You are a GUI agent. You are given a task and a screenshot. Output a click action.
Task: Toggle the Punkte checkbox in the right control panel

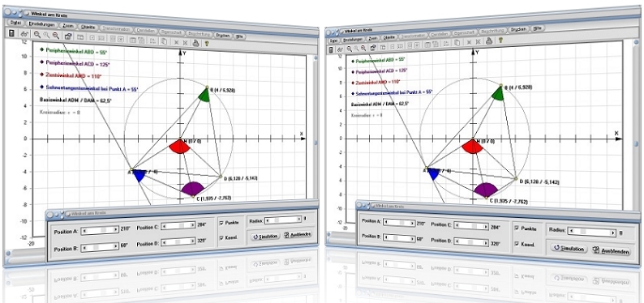tap(517, 228)
